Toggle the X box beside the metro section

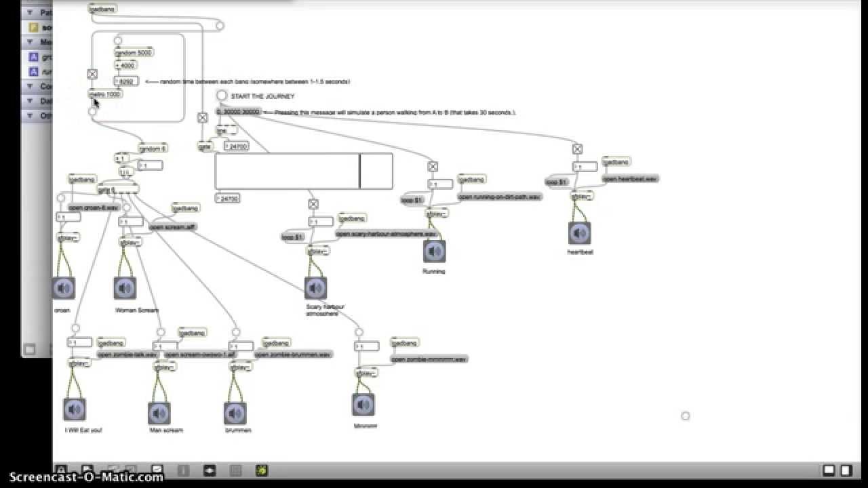[x=92, y=74]
